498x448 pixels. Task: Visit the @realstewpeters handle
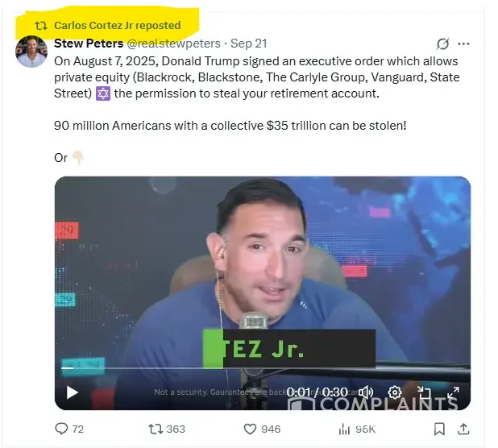[x=173, y=44]
